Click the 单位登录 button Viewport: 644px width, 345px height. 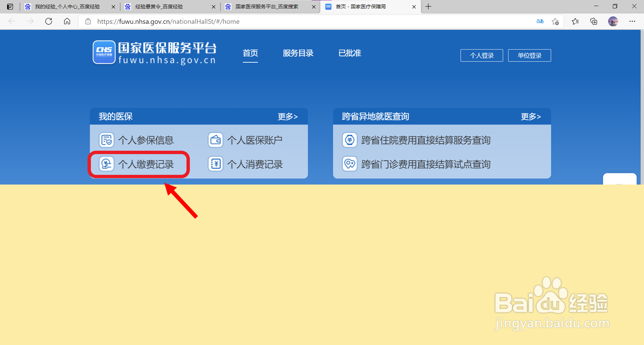pyautogui.click(x=529, y=55)
